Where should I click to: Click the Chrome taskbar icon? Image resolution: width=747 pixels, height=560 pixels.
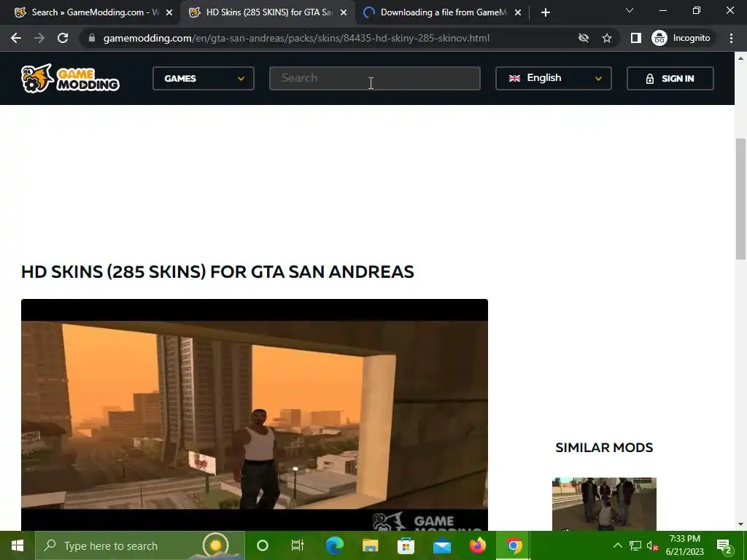pos(514,545)
